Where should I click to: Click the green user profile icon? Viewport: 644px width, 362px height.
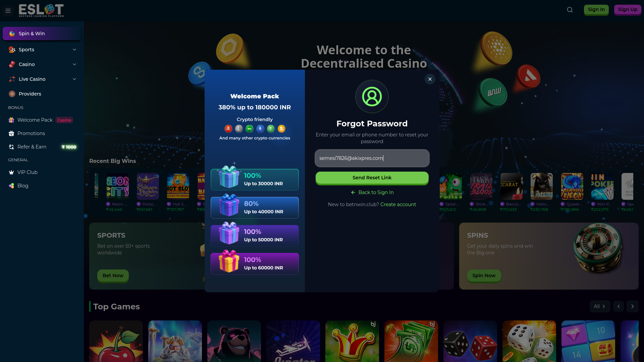[372, 97]
